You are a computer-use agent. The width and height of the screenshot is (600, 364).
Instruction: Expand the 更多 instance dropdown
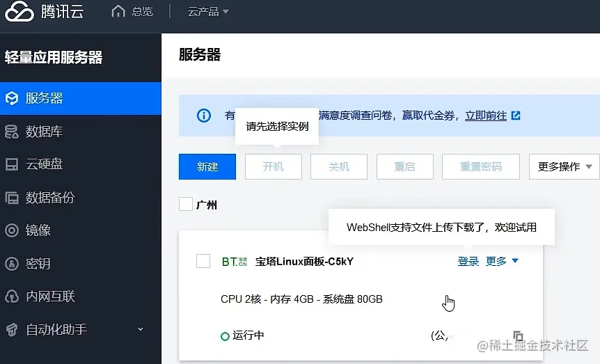tap(502, 261)
